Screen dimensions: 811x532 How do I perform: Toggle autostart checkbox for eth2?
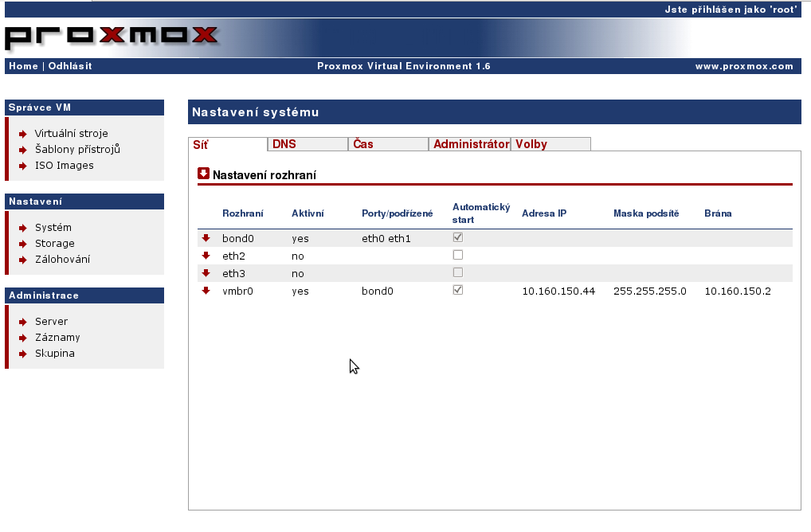click(458, 255)
